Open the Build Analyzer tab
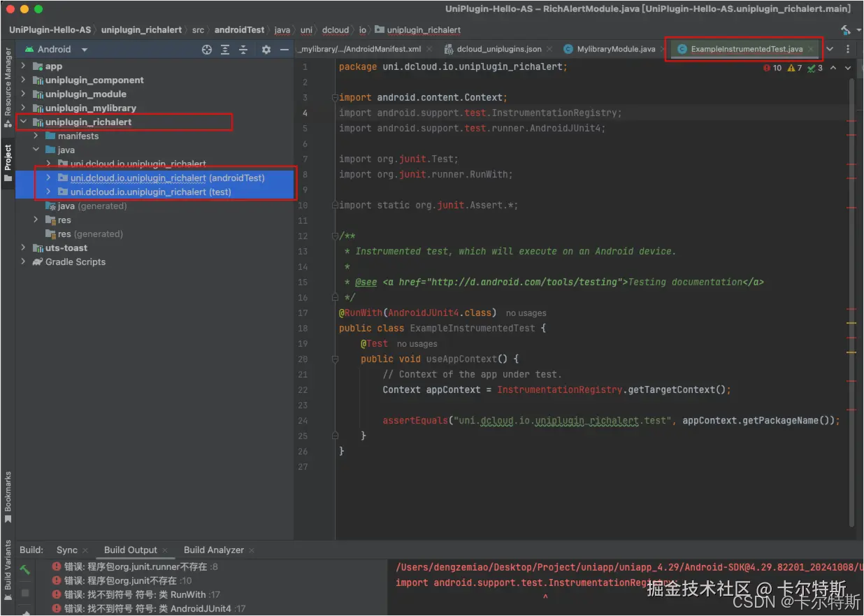This screenshot has height=616, width=864. click(214, 550)
